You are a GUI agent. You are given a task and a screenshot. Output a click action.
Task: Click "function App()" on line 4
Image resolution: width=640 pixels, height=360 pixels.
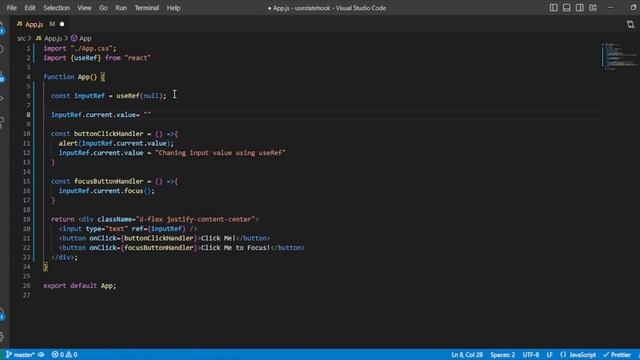[x=70, y=77]
